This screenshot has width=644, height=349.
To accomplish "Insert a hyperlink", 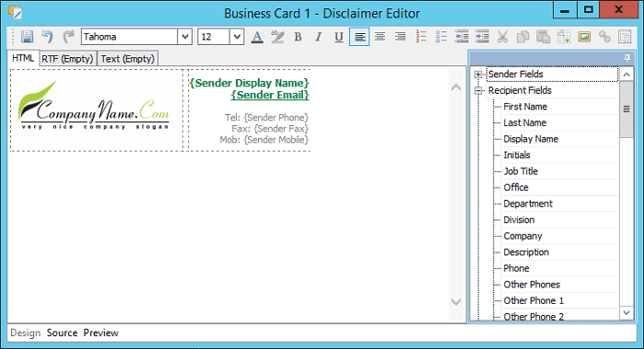I will point(604,37).
